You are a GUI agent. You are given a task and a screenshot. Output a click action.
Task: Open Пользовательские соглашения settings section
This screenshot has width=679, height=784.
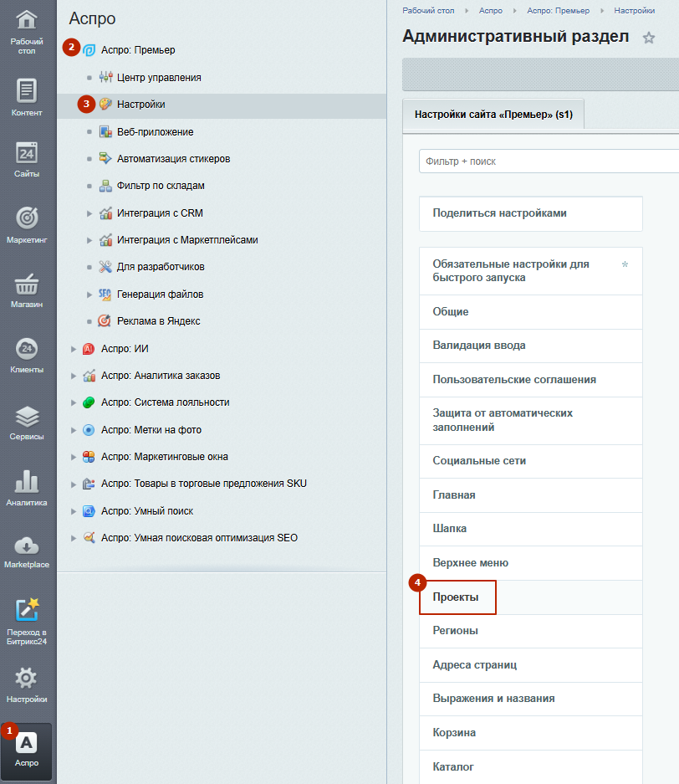pos(531,380)
